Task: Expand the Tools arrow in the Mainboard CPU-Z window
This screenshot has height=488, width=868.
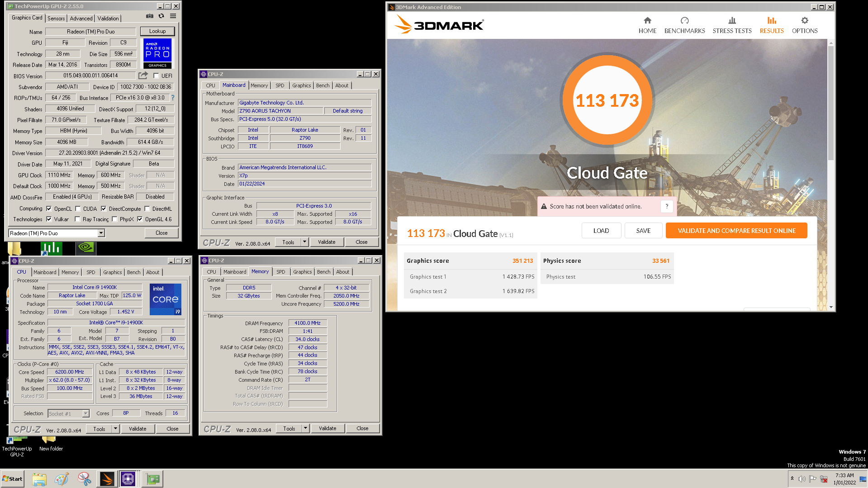Action: [304, 242]
